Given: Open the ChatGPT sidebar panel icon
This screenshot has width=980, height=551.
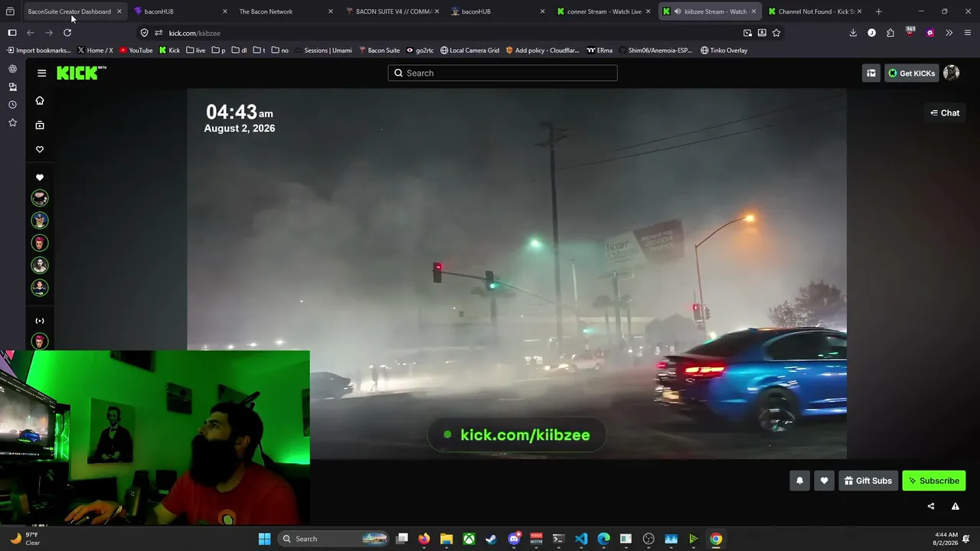Looking at the screenshot, I should click(x=12, y=69).
